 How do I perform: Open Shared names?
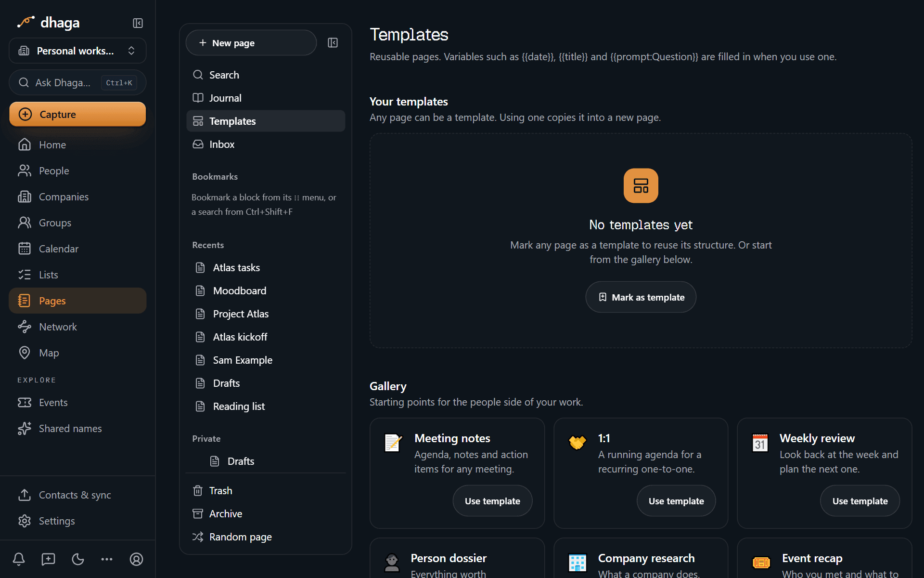pyautogui.click(x=77, y=428)
